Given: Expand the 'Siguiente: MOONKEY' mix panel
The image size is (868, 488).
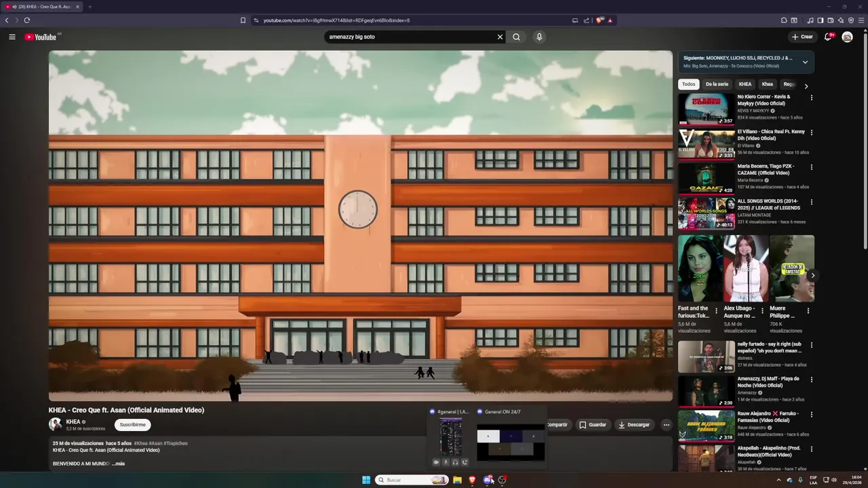Looking at the screenshot, I should [x=805, y=62].
